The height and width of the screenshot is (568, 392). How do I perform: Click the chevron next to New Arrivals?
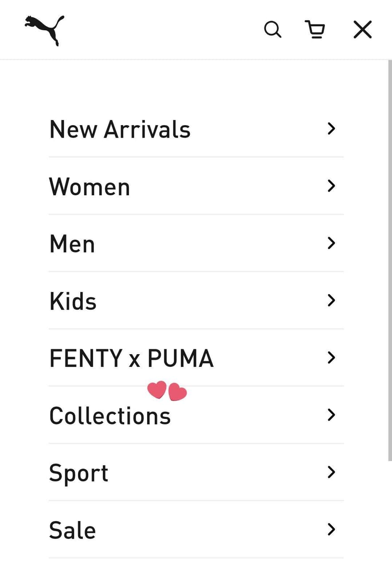click(331, 128)
